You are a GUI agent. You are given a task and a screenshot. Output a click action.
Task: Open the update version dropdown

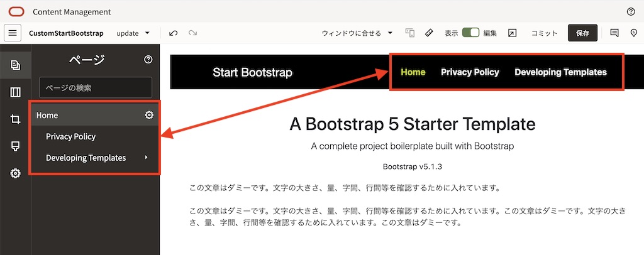(x=133, y=33)
